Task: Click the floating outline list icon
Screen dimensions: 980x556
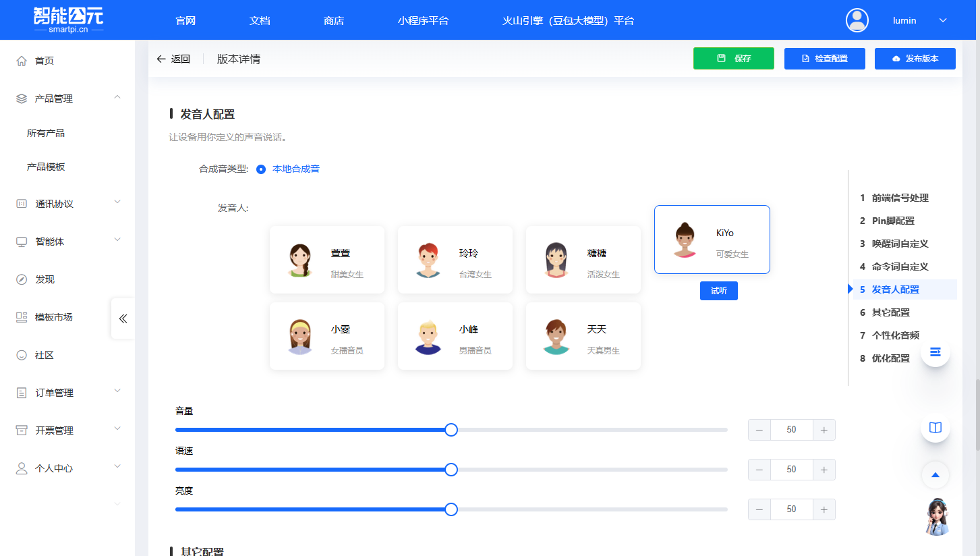Action: [x=935, y=352]
